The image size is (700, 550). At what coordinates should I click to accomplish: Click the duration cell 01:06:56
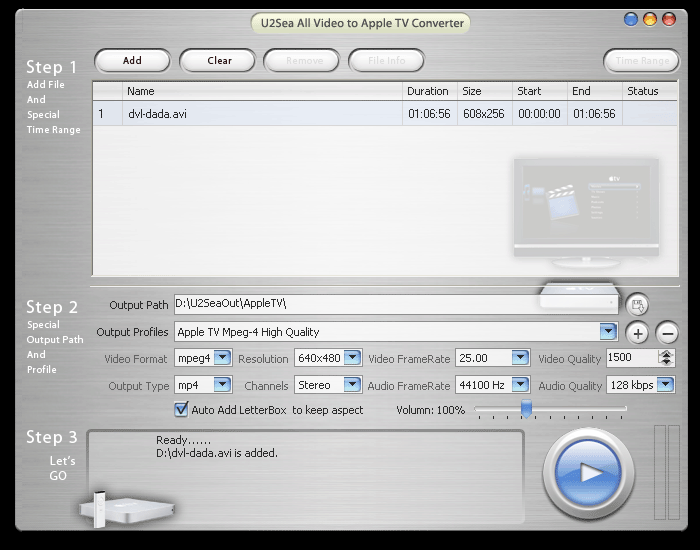click(x=429, y=114)
